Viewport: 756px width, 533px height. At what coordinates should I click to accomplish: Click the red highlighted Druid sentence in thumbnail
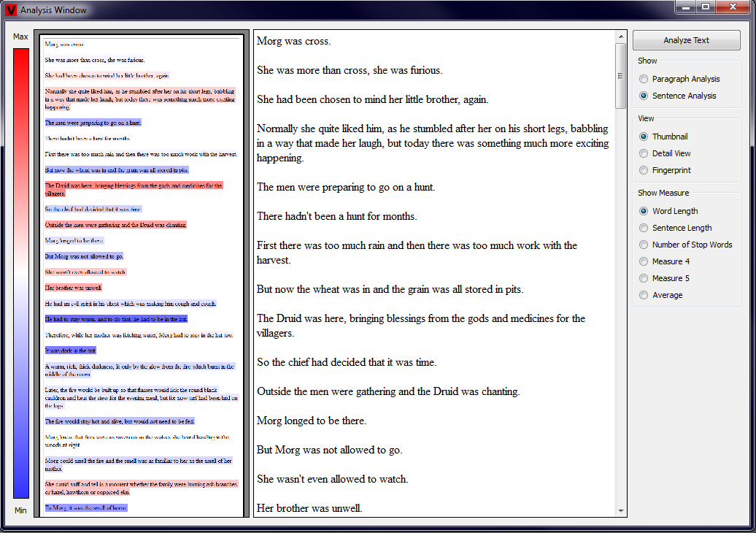[133, 190]
